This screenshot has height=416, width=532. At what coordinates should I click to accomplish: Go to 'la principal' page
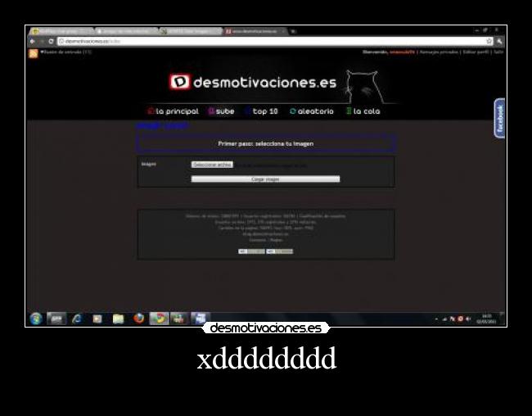[x=174, y=111]
